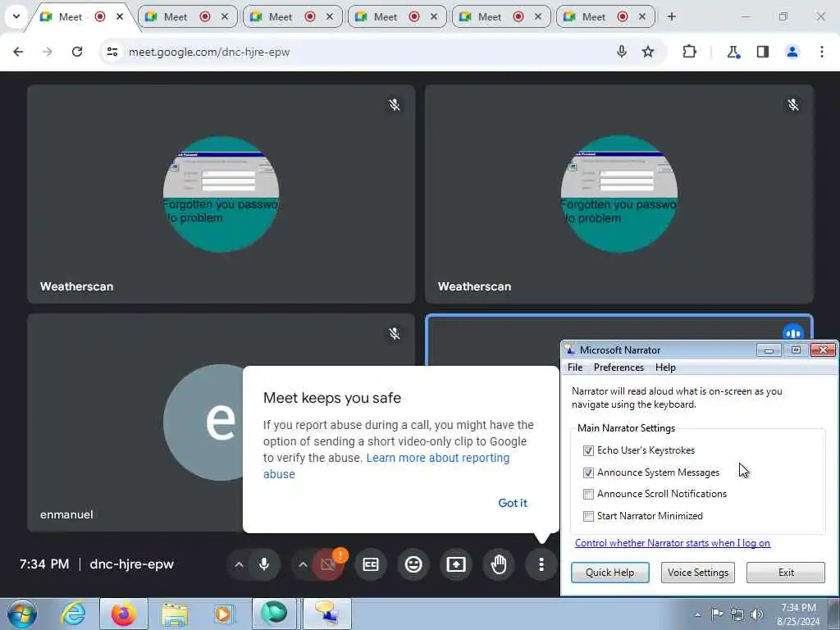Open Windows Media Player from taskbar
Image resolution: width=840 pixels, height=630 pixels.
pyautogui.click(x=223, y=614)
